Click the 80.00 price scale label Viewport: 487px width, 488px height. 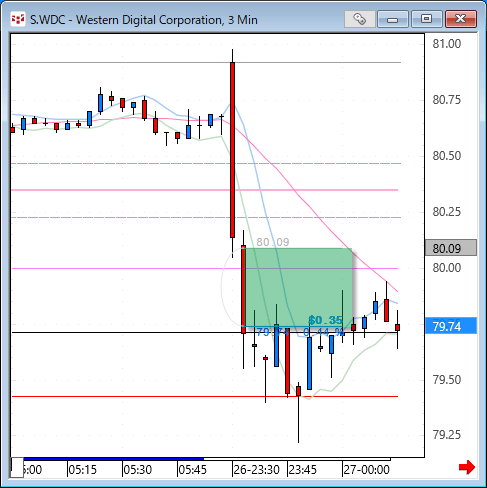447,268
